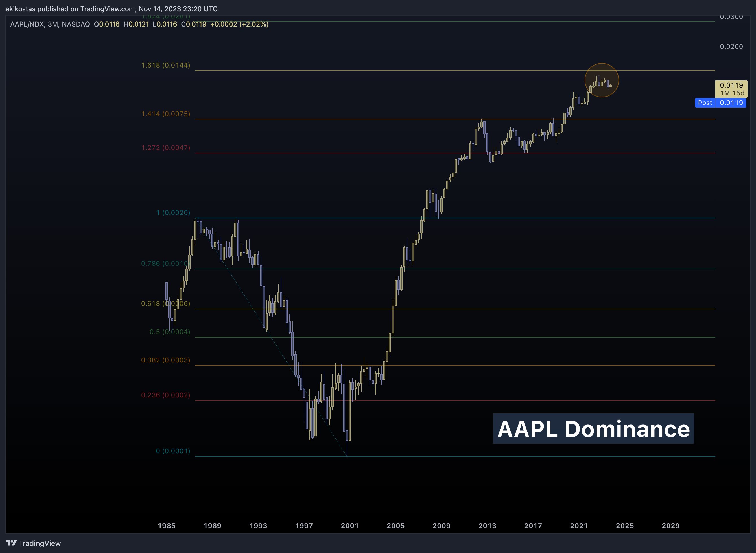Viewport: 756px width, 553px height.
Task: Click the 'H0.0121' high value in legend
Action: [x=136, y=25]
